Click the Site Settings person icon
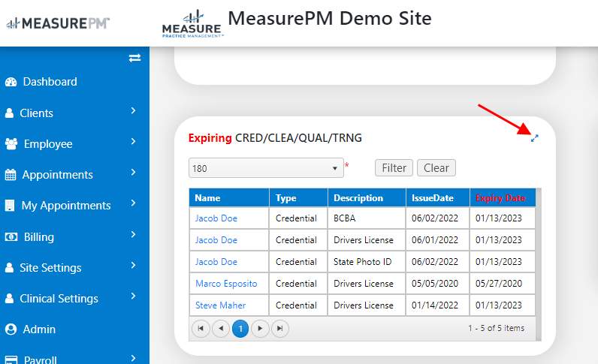 point(9,268)
